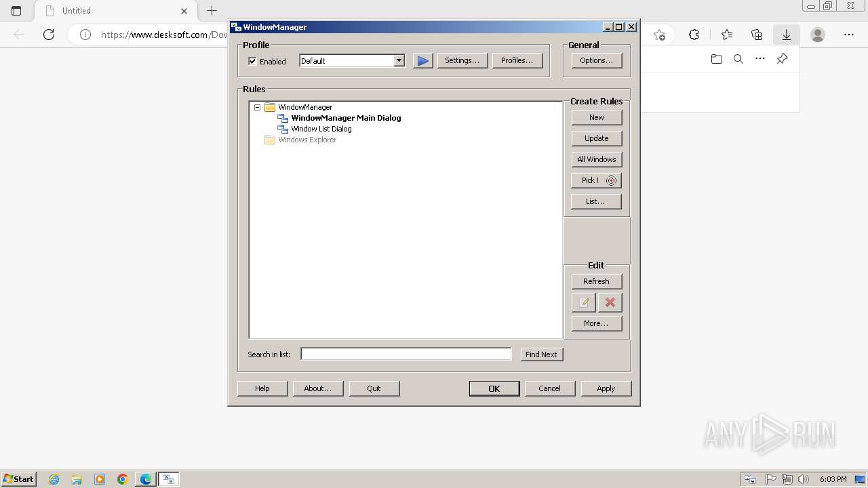Pin the Downloads panel
The image size is (868, 488).
pyautogui.click(x=782, y=59)
